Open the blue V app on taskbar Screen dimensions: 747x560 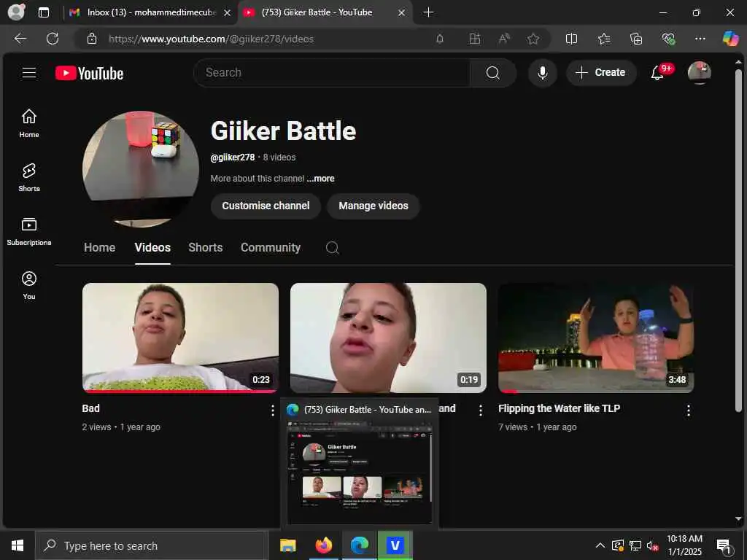[395, 545]
